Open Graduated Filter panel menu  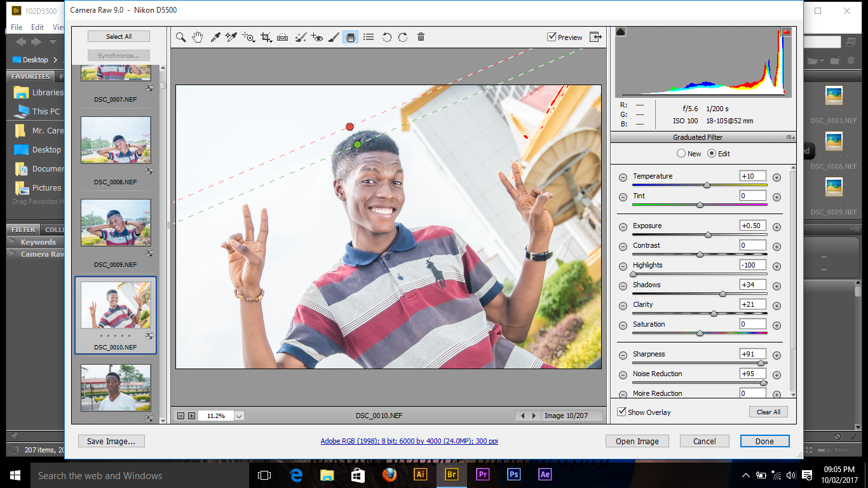coord(789,137)
